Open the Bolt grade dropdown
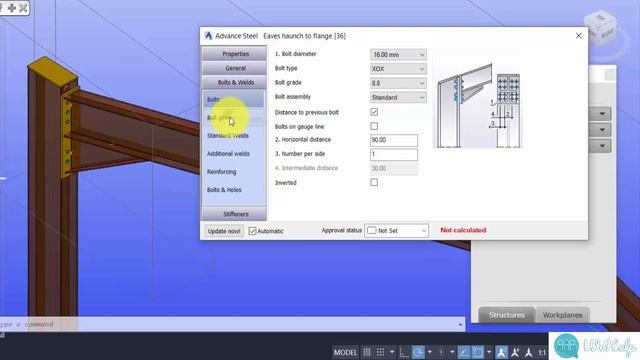 [398, 83]
